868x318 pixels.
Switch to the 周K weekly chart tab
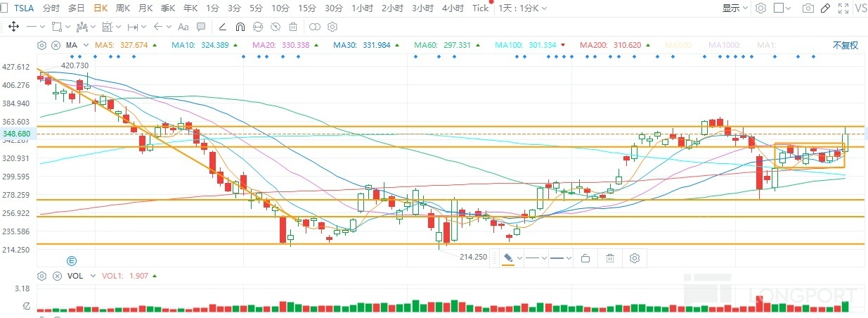click(122, 8)
